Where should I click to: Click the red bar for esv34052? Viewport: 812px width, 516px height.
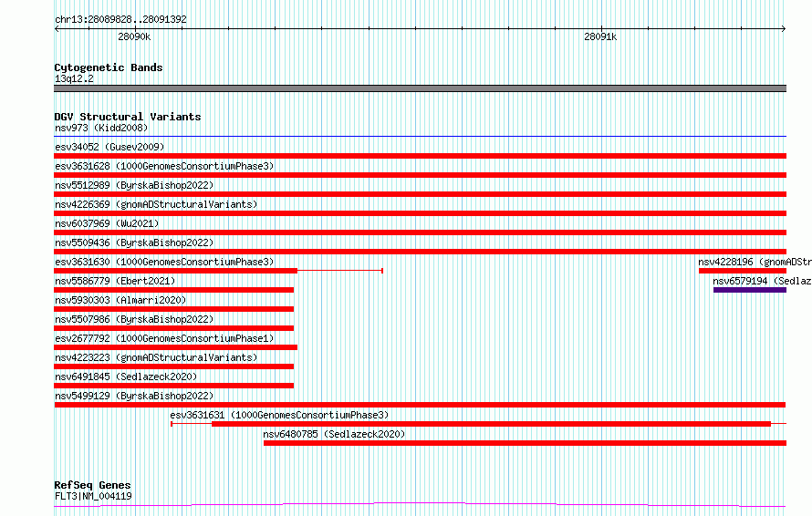420,156
